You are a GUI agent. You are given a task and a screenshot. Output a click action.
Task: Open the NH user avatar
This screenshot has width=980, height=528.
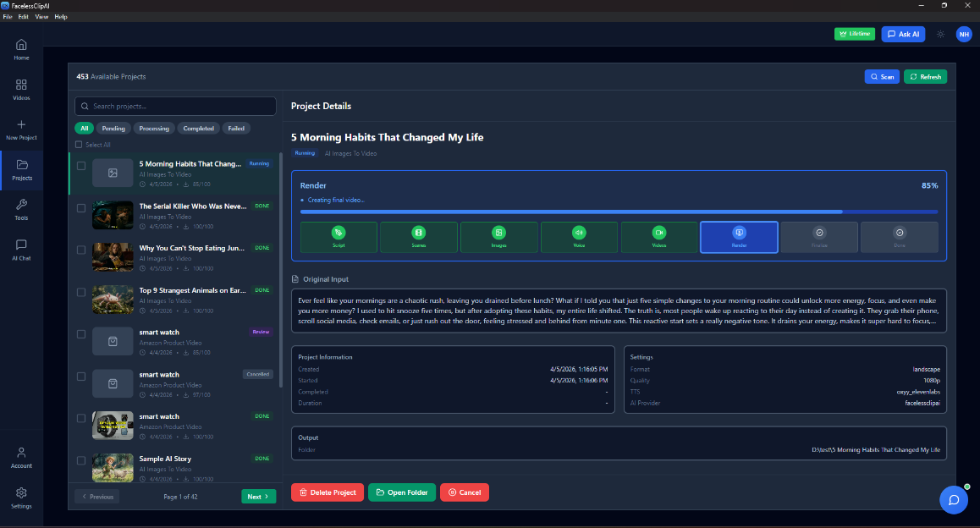(964, 35)
